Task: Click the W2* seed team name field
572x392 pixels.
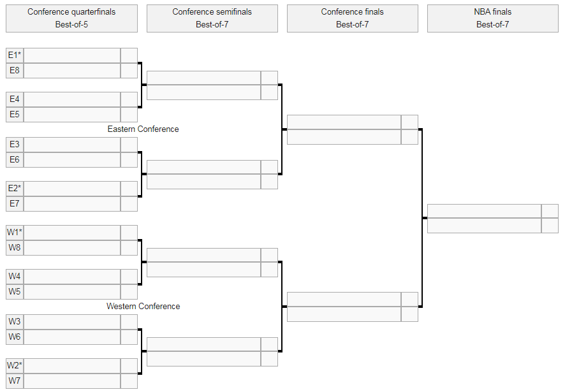Action: tap(71, 366)
